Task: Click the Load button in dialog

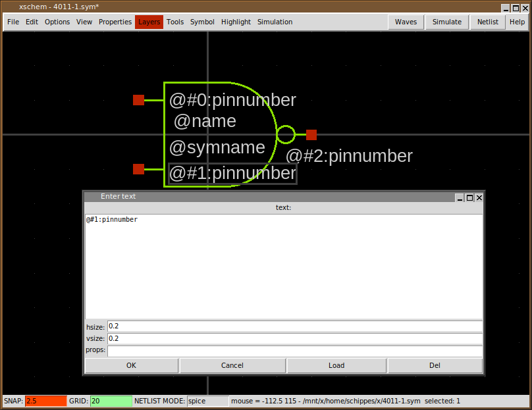Action: click(x=336, y=365)
